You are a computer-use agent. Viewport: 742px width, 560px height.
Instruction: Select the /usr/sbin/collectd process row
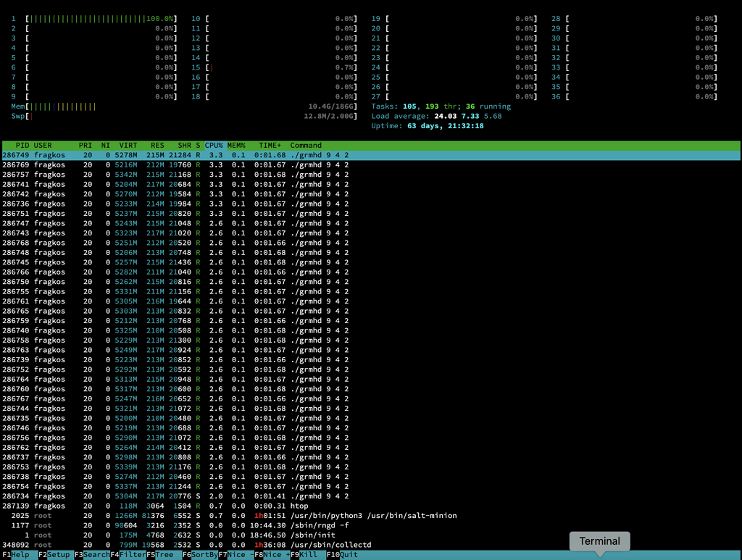click(371, 545)
